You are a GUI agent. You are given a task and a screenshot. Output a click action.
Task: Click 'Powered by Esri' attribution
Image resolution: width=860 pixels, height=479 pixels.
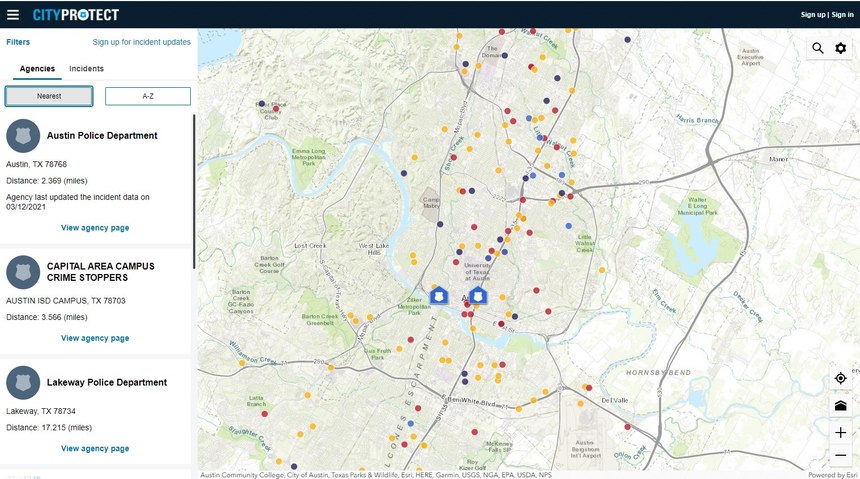click(833, 475)
